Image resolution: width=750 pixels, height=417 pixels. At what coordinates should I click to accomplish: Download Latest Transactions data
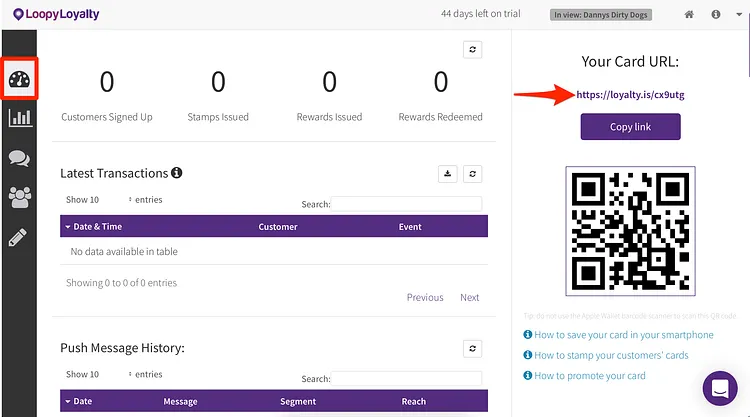point(448,174)
